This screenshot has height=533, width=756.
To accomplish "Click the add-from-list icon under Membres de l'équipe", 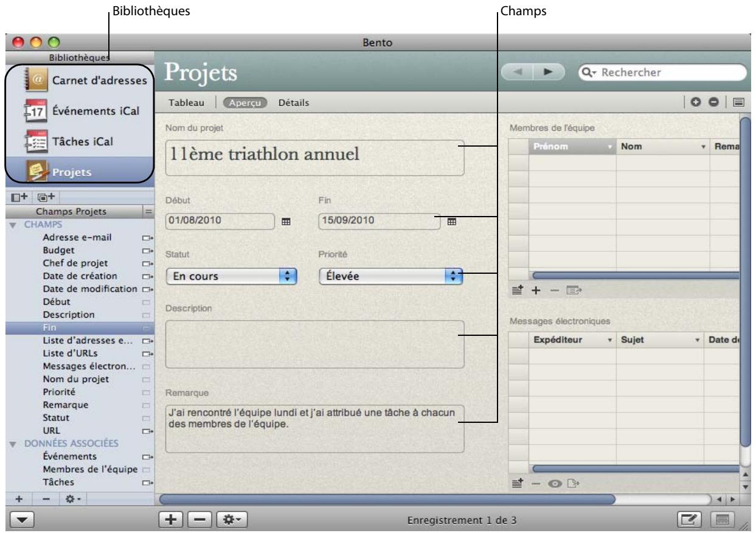I will [x=518, y=291].
